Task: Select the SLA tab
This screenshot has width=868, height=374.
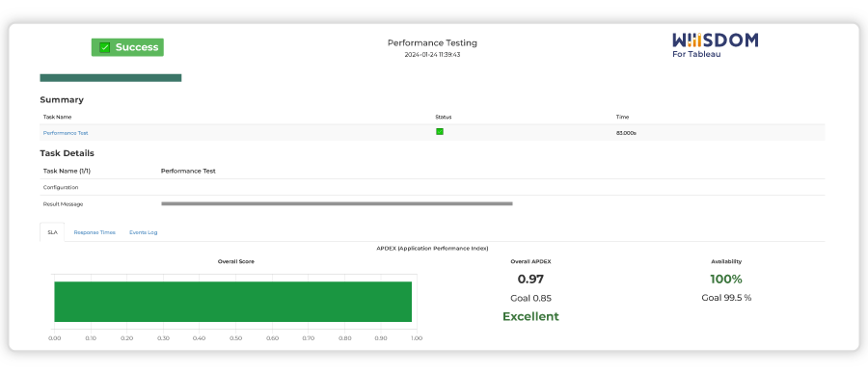Action: click(x=52, y=232)
